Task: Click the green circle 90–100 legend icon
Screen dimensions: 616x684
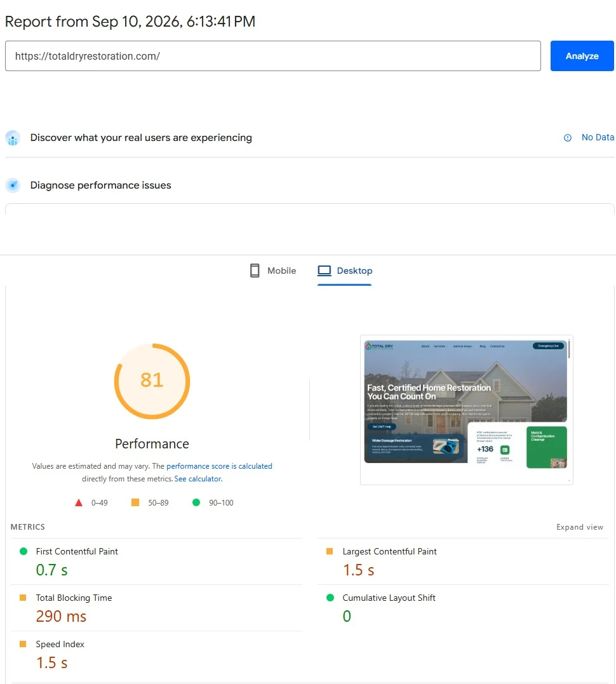Action: (196, 502)
